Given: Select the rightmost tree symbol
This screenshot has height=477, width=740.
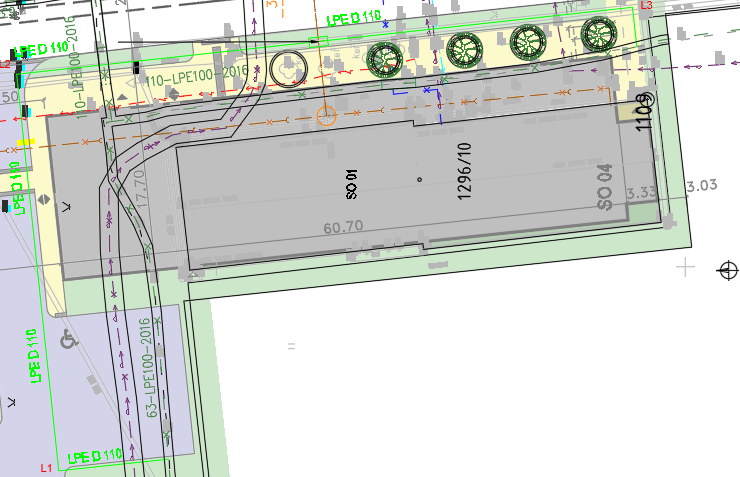Looking at the screenshot, I should pyautogui.click(x=599, y=35).
